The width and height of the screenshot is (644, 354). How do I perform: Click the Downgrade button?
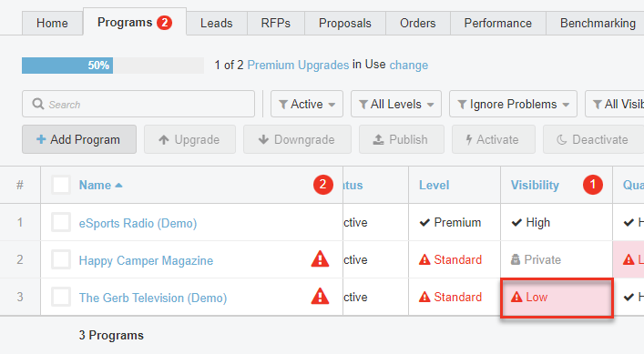click(297, 139)
